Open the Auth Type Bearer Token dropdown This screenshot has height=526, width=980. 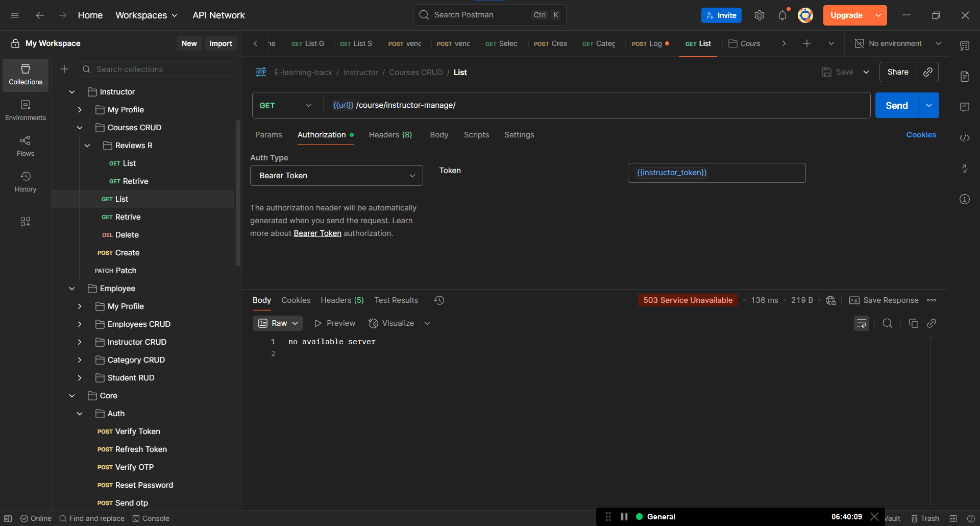[x=336, y=176]
